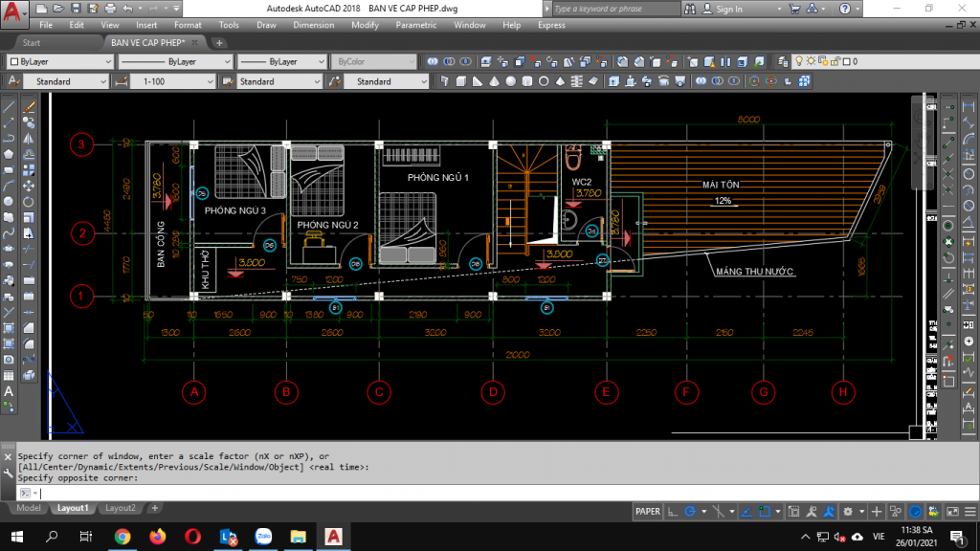Expand the Object Snap settings arrow
Image resolution: width=980 pixels, height=551 pixels.
tap(777, 512)
